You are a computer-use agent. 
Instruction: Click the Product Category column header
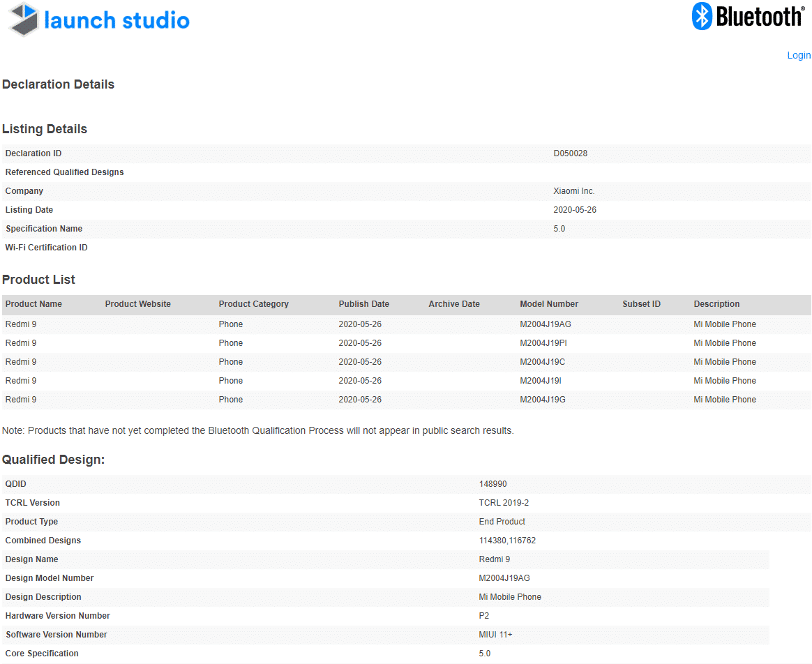tap(254, 304)
